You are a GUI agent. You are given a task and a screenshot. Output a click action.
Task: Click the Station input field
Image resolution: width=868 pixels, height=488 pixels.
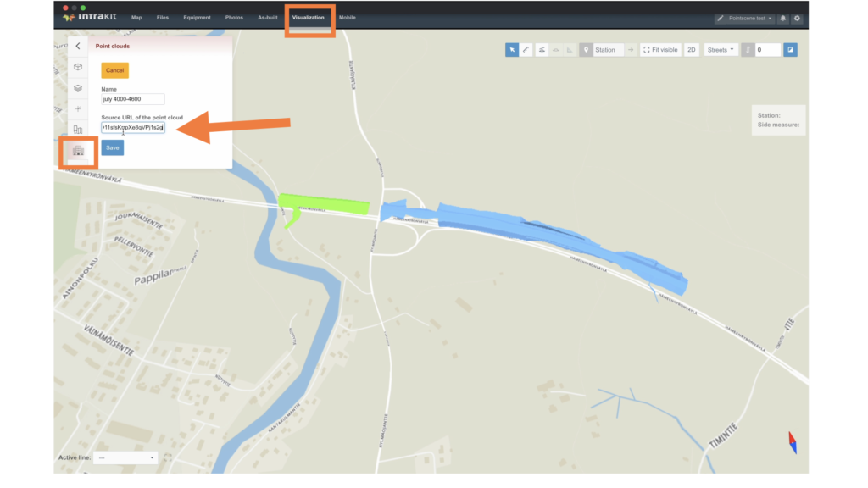(x=608, y=50)
